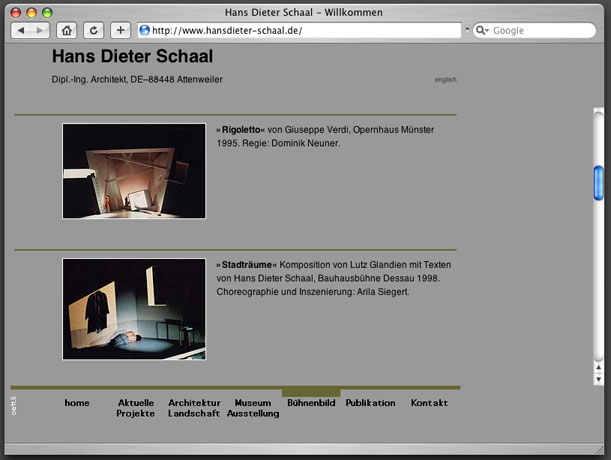611x460 pixels.
Task: Open the Architektur Landschaft section
Action: point(194,408)
